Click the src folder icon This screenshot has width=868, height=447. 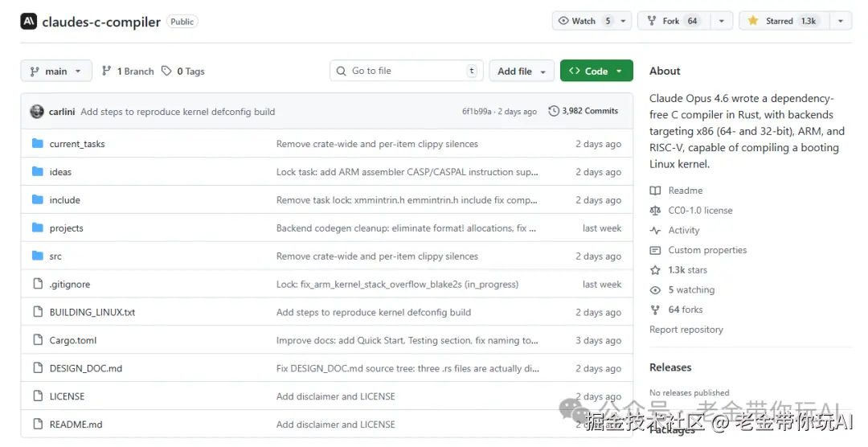point(38,256)
